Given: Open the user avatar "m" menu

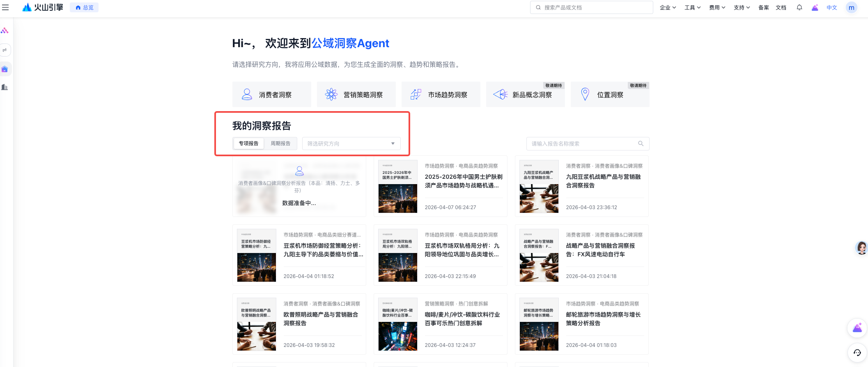Looking at the screenshot, I should click(x=852, y=7).
